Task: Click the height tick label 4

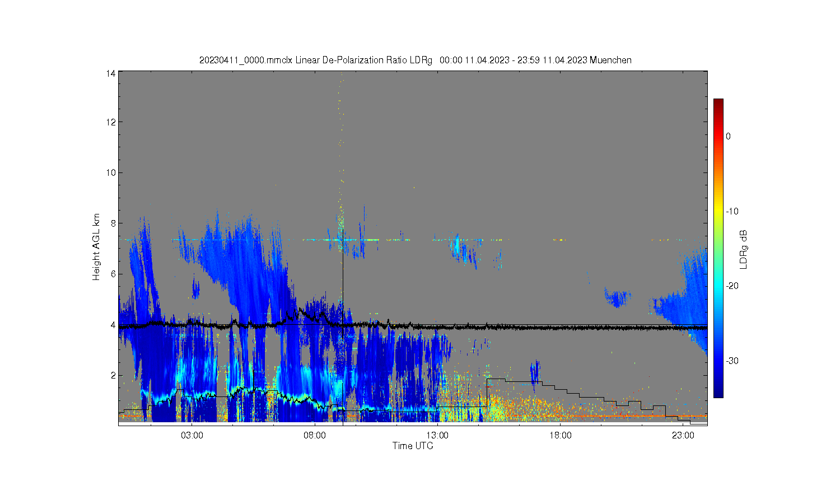Action: 113,325
